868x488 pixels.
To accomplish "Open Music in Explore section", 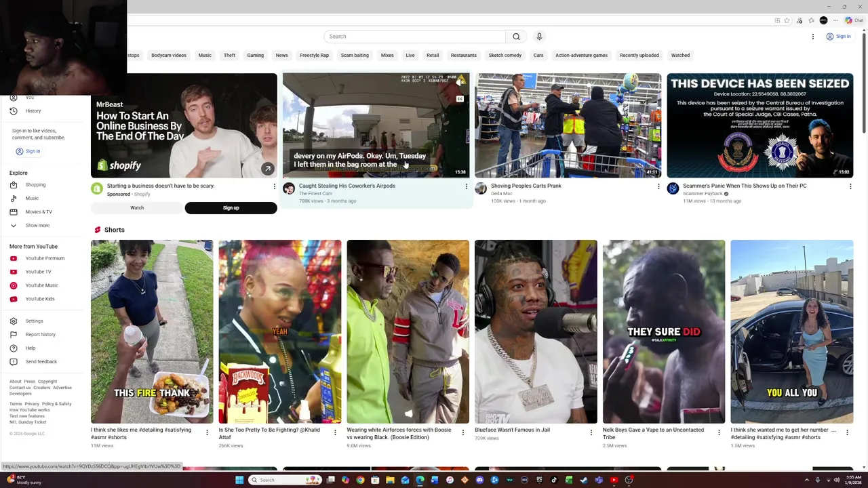I will pos(32,198).
